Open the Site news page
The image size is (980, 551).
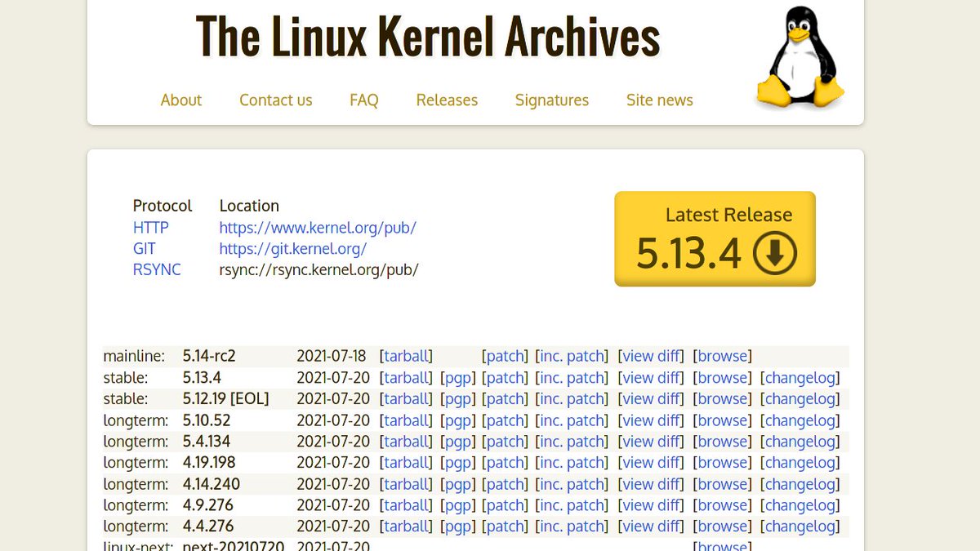point(660,100)
